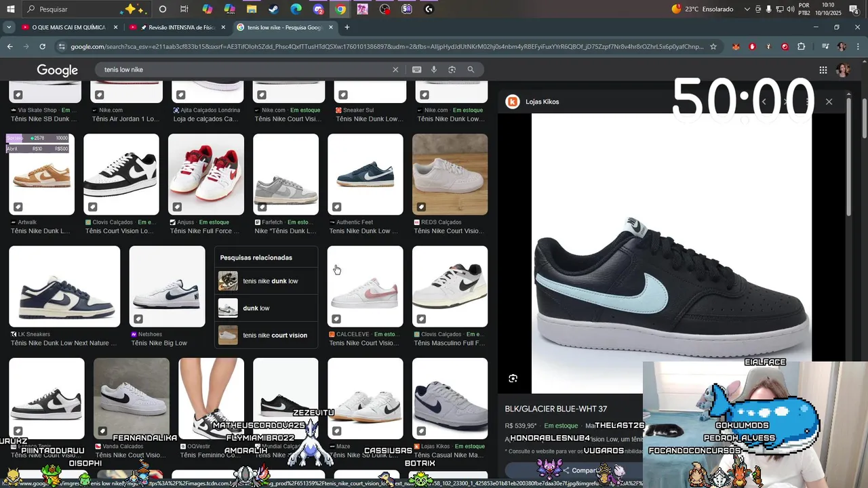Expand Chrome tab search dropdown

tap(8, 27)
